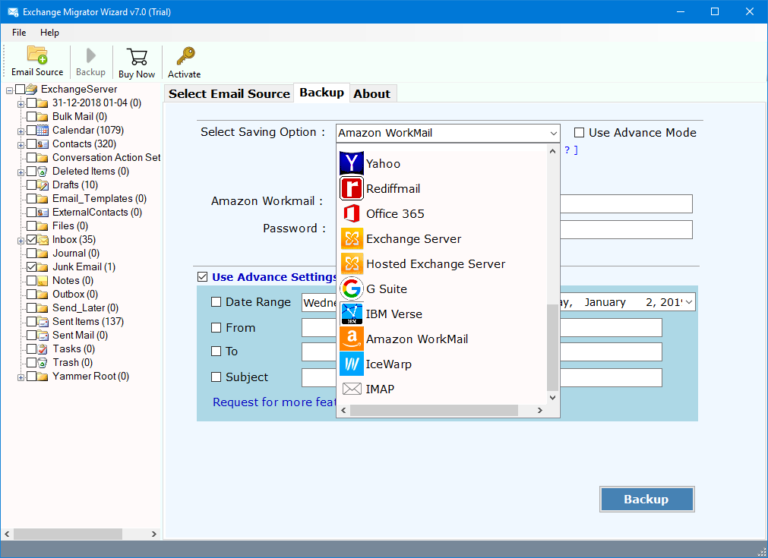Pick the Office 365 icon
Screen dimensions: 768x558
pos(351,214)
